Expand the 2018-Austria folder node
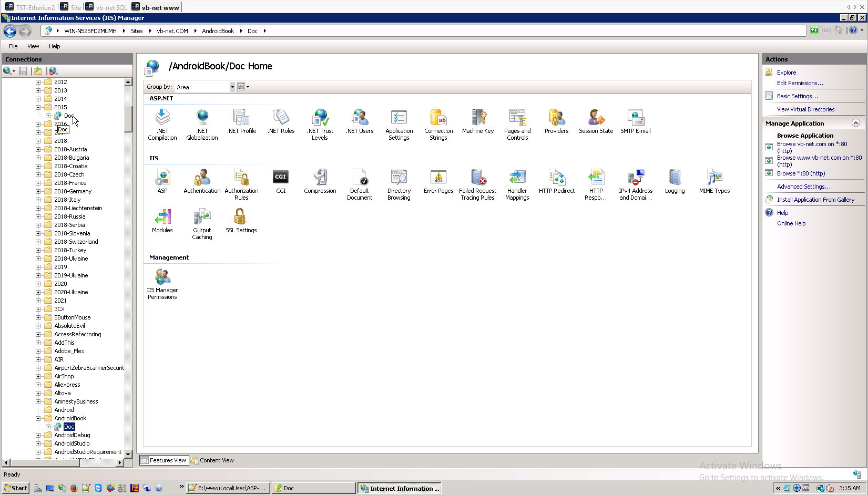Image resolution: width=868 pixels, height=496 pixels. pos(38,149)
